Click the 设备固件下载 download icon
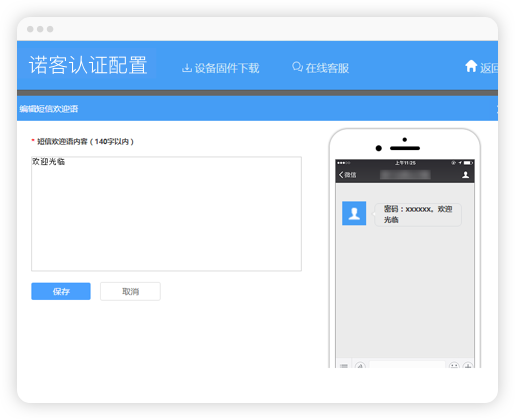The image size is (515, 420). click(x=187, y=68)
